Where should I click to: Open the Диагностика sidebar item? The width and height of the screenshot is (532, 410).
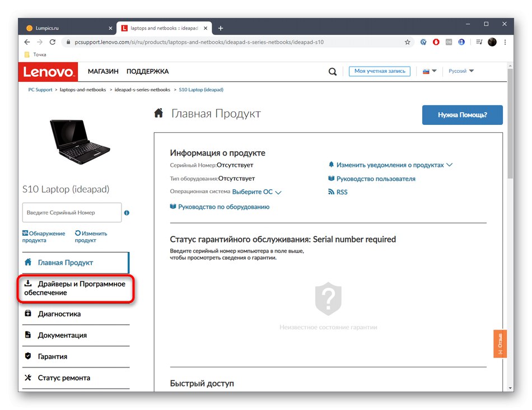pyautogui.click(x=76, y=314)
